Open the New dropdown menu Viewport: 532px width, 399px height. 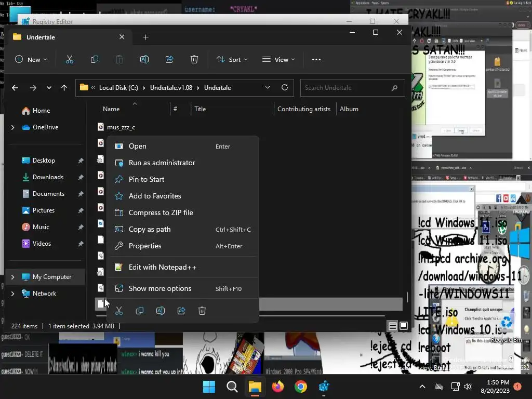(x=31, y=60)
